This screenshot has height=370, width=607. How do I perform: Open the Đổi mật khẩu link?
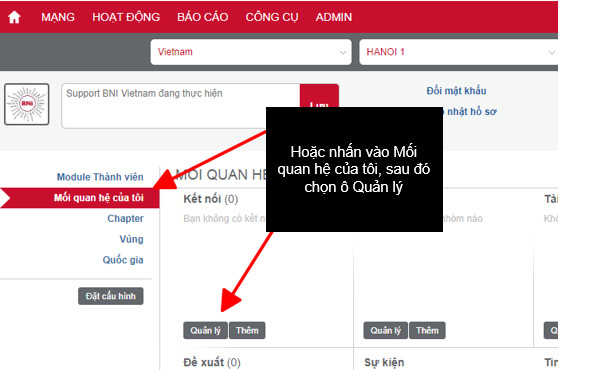[456, 91]
